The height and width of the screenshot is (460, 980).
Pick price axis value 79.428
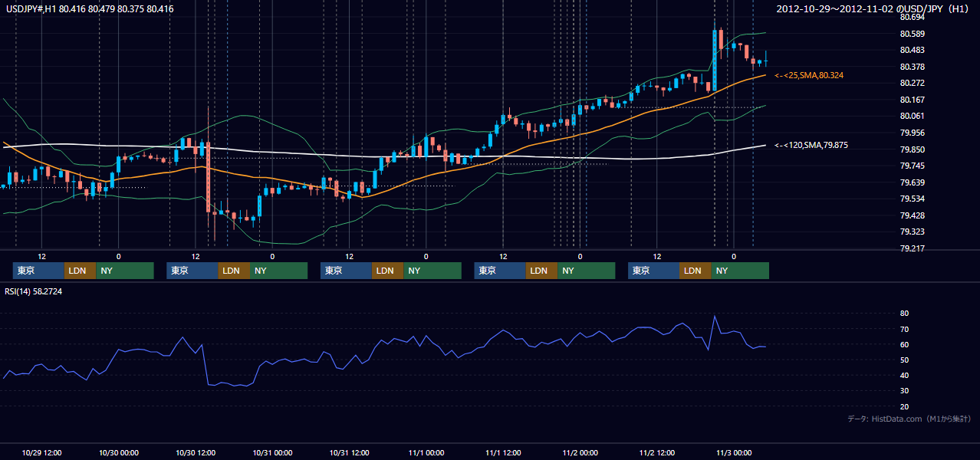click(x=911, y=215)
